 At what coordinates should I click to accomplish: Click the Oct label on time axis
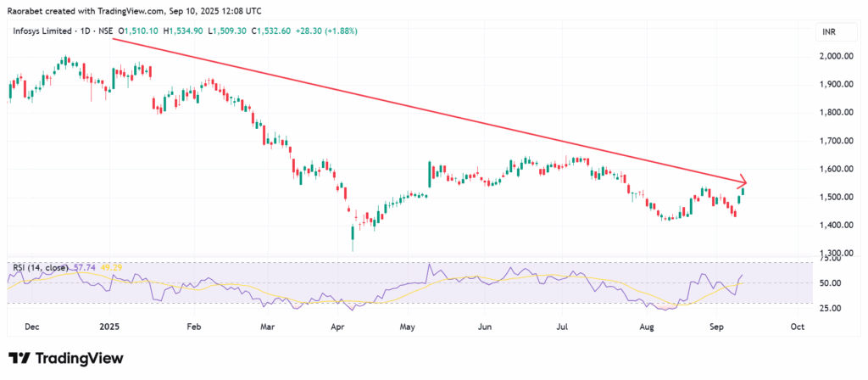pyautogui.click(x=797, y=327)
